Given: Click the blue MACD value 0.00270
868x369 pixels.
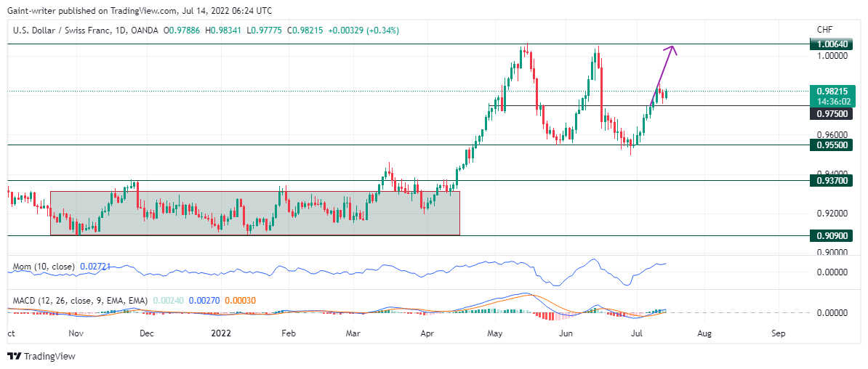Looking at the screenshot, I should pos(204,301).
